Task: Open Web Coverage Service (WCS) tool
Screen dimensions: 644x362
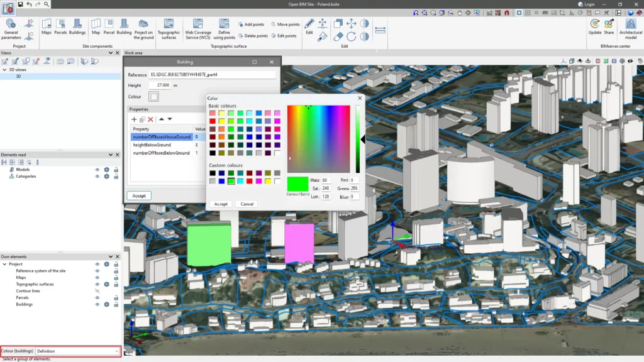Action: (198, 29)
